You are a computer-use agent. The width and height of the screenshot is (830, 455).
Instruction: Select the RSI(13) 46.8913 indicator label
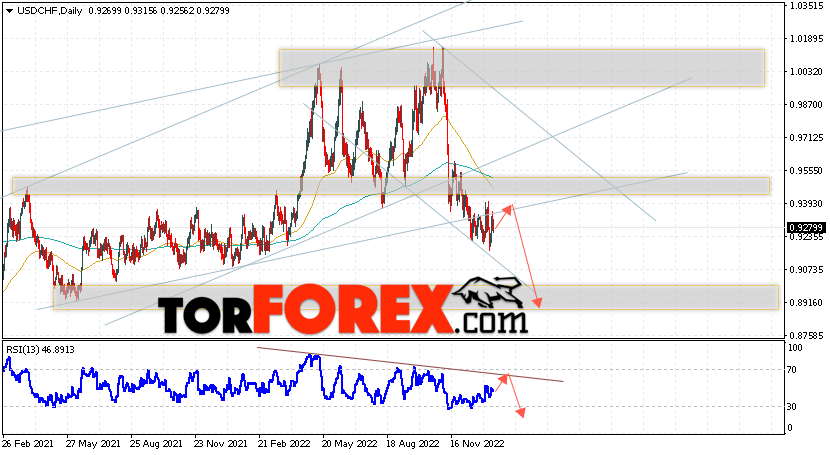point(40,350)
